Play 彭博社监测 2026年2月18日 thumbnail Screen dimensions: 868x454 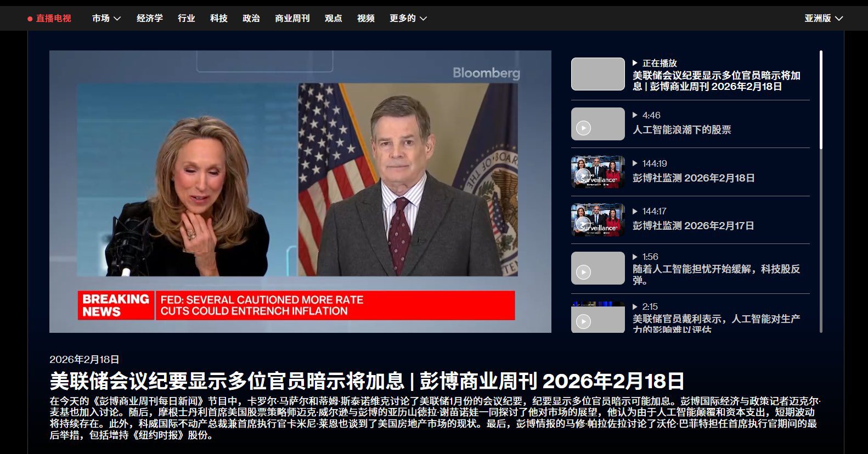point(598,172)
